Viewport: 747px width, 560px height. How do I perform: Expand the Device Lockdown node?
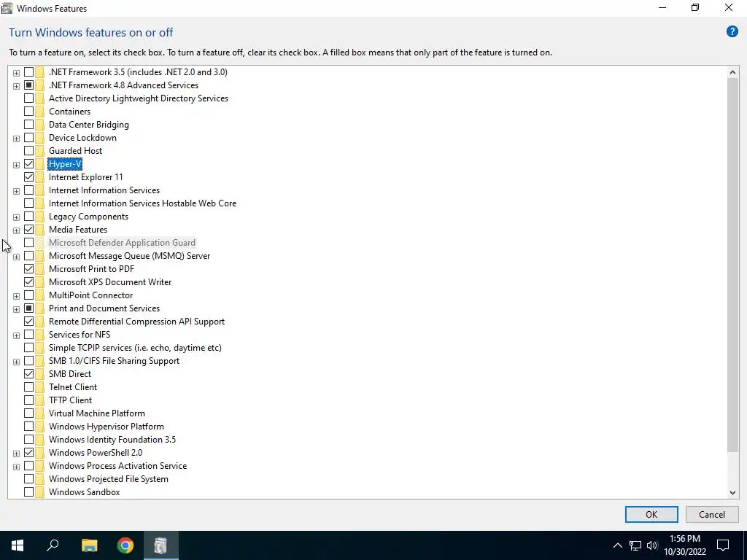pos(16,139)
